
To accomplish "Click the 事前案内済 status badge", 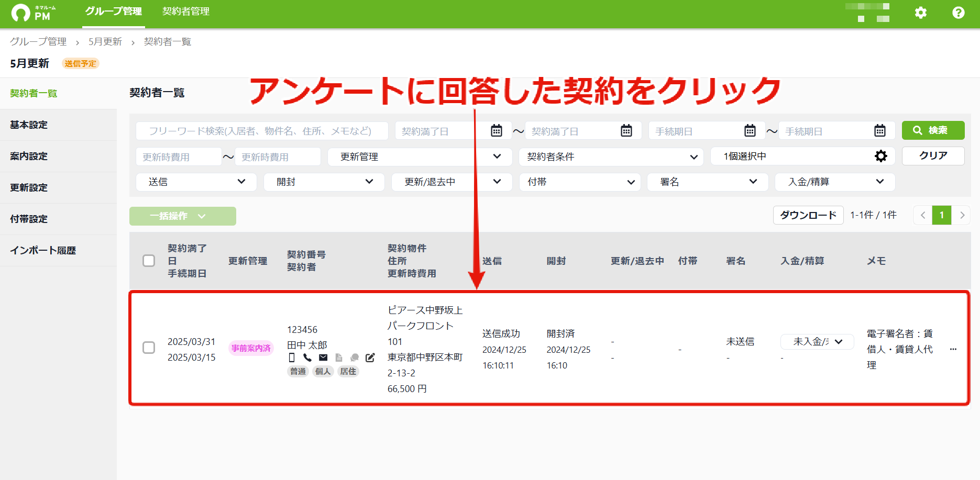I will point(251,348).
